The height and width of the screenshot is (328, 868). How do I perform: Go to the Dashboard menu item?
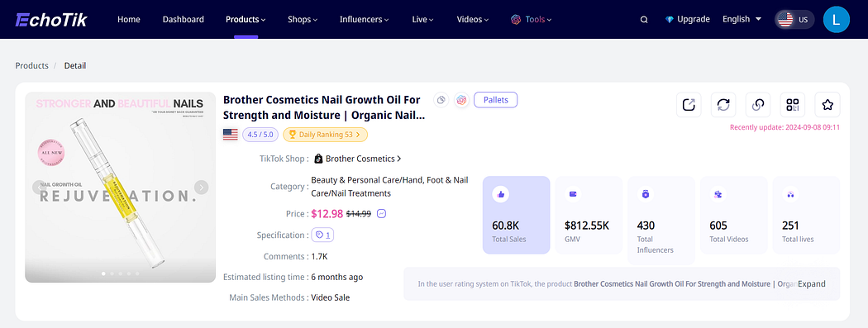184,19
